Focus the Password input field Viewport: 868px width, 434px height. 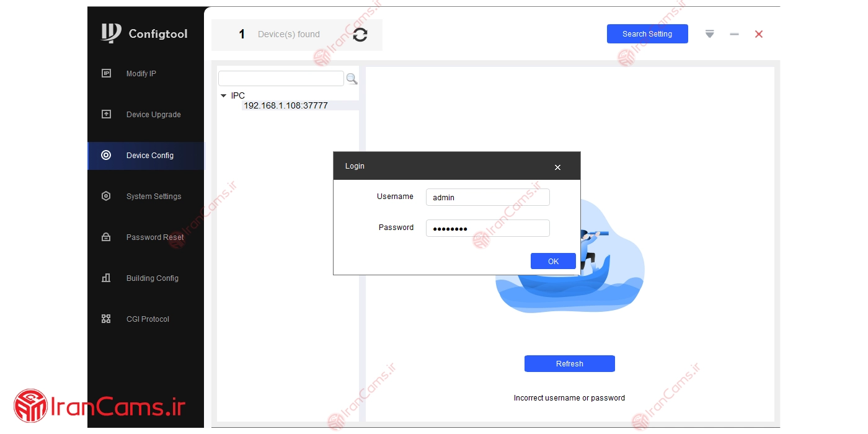(x=488, y=228)
